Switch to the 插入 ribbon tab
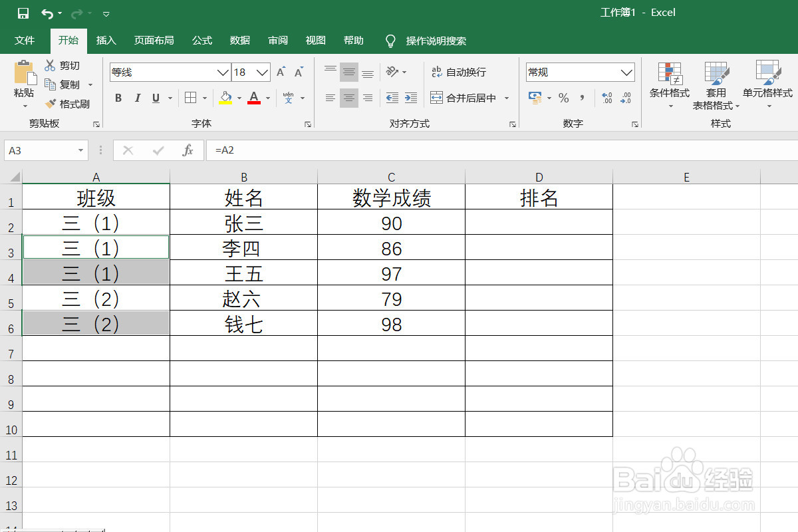The height and width of the screenshot is (532, 798). point(106,40)
